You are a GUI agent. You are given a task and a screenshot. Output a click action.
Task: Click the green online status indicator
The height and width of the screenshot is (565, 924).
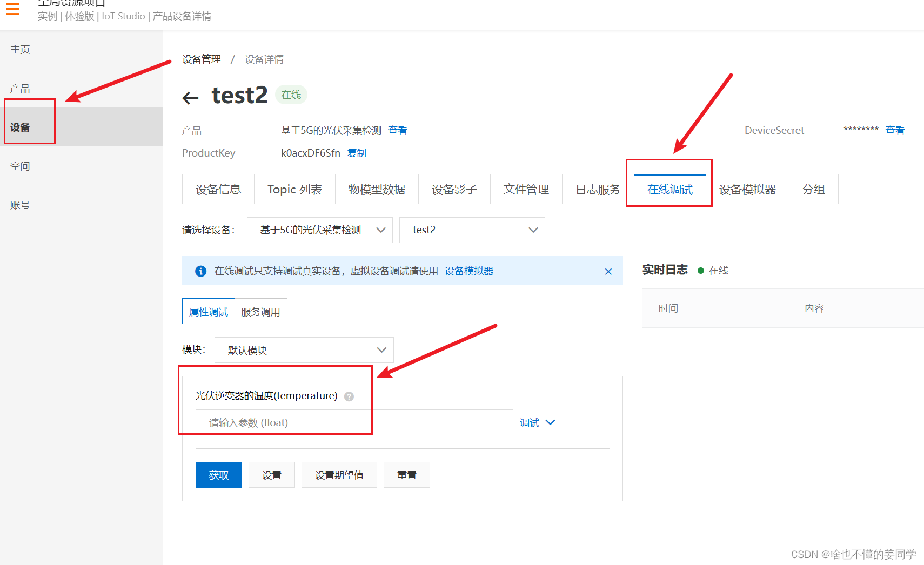pyautogui.click(x=700, y=270)
